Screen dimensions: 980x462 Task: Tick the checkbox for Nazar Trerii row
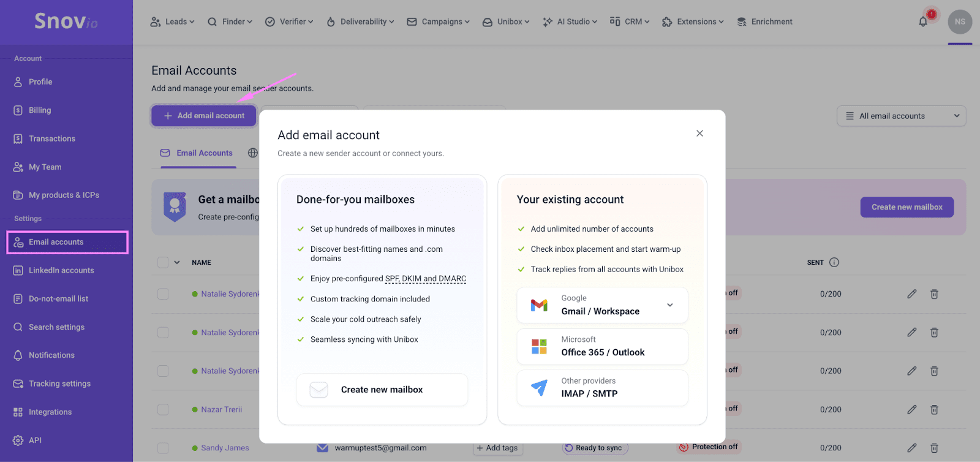pos(163,409)
